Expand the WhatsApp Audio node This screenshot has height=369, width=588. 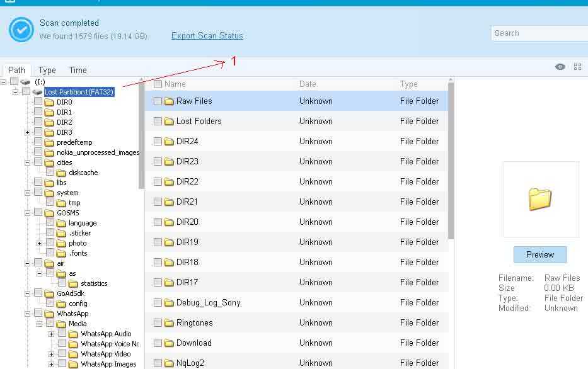point(52,334)
